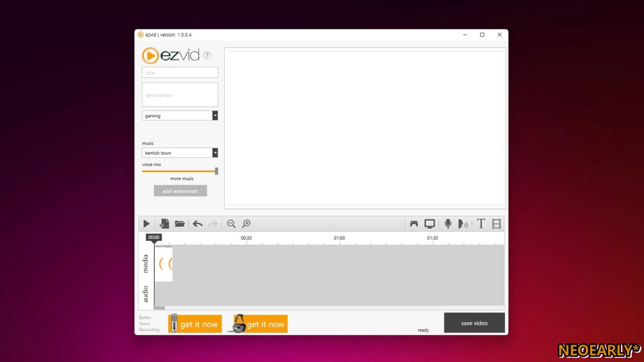Click the play button in the timeline toolbar

point(147,224)
